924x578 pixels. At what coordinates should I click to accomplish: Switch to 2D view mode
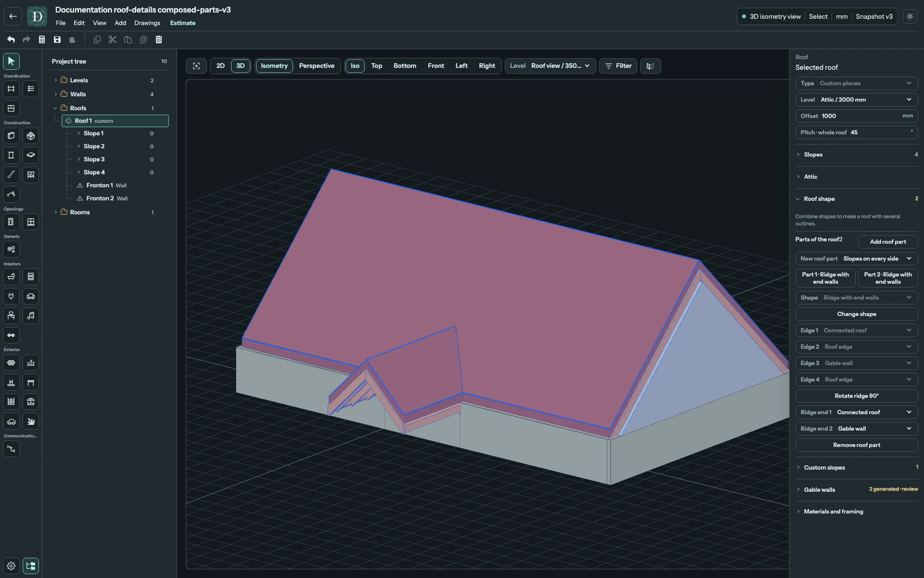tap(220, 66)
